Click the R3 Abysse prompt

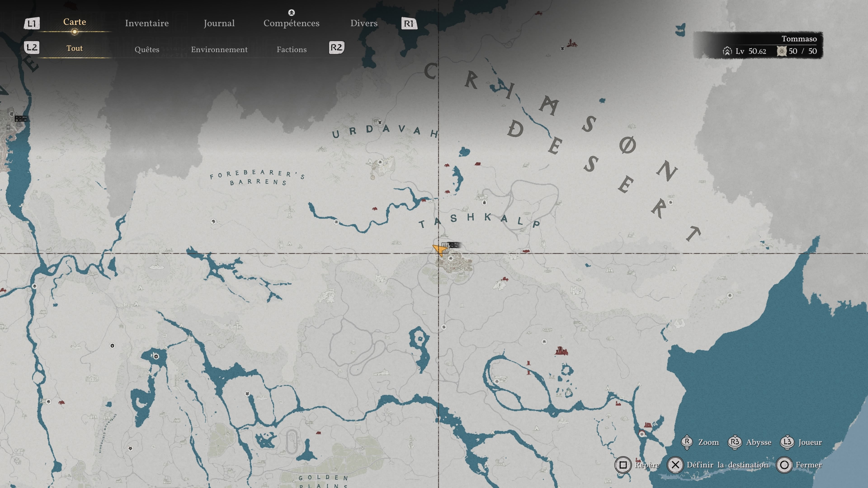pos(750,442)
